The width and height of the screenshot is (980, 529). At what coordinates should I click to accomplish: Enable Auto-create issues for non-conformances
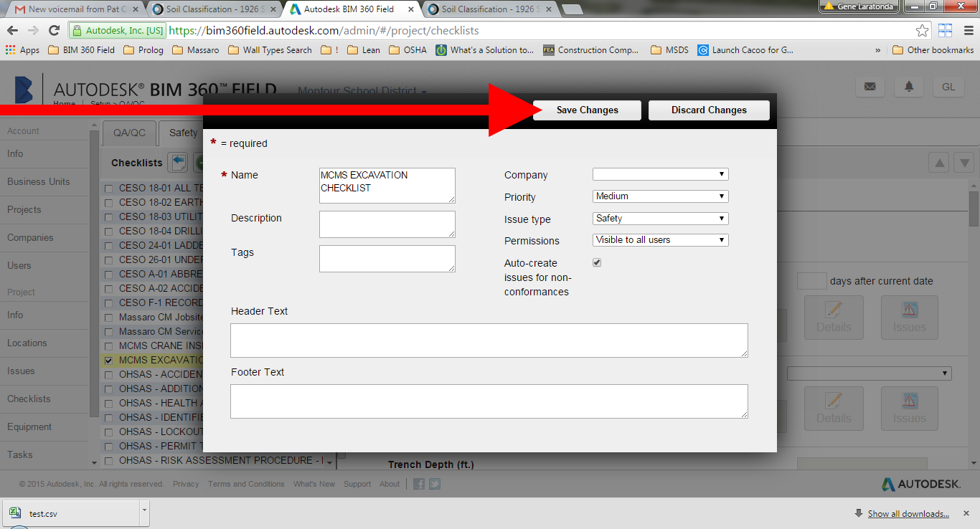(x=596, y=262)
